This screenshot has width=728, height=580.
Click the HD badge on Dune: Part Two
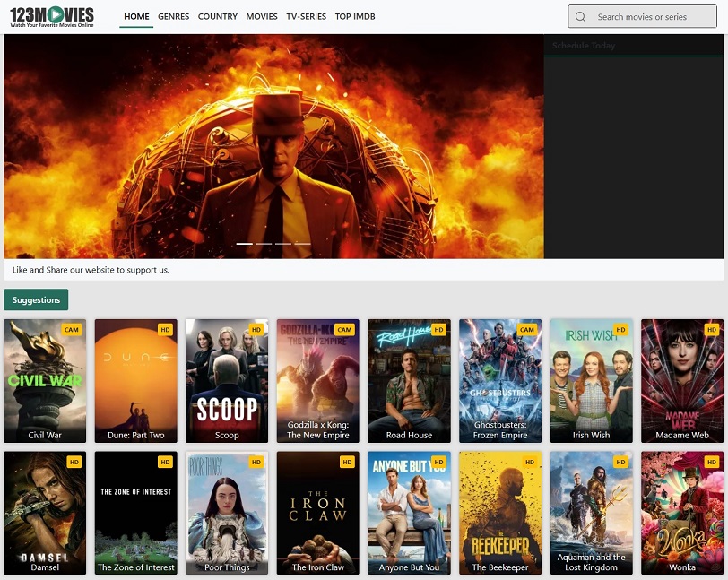(165, 330)
